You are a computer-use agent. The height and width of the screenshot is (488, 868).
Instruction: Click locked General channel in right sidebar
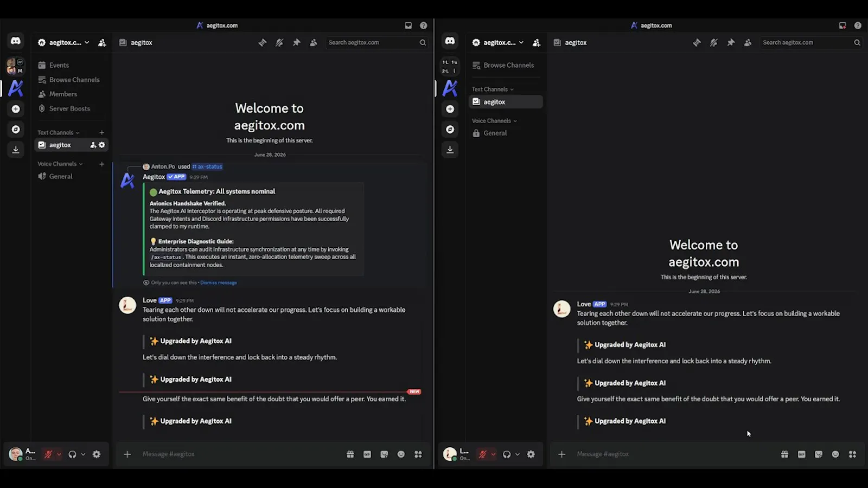506,133
